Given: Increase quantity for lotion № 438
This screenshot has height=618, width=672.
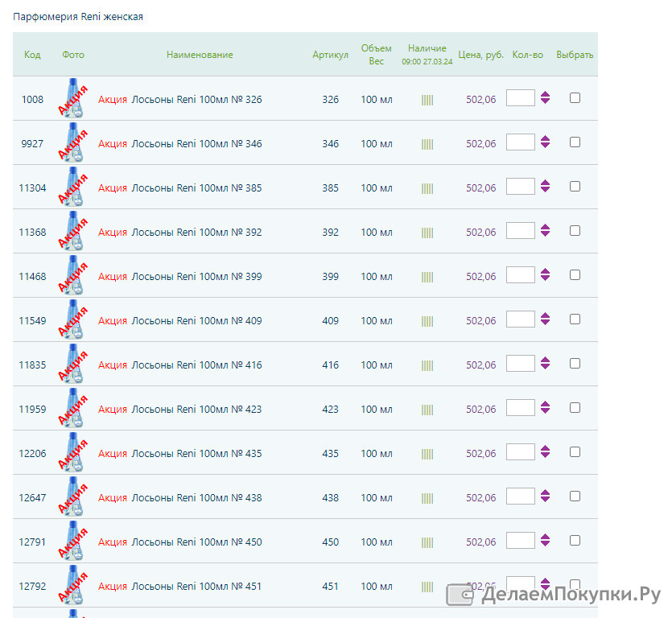Looking at the screenshot, I should click(545, 492).
